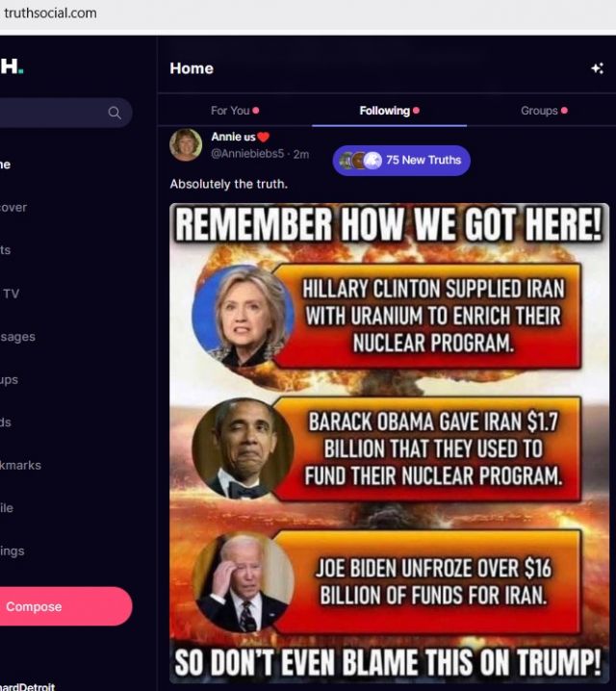Open Discover in the sidebar
This screenshot has width=616, height=691.
click(x=13, y=208)
